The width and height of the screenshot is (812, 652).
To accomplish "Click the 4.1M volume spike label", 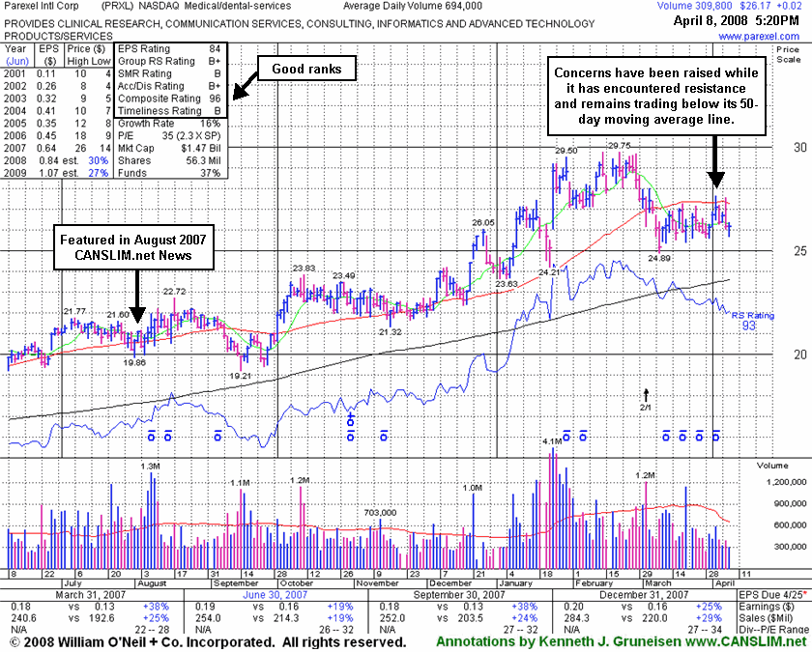I will tap(552, 441).
